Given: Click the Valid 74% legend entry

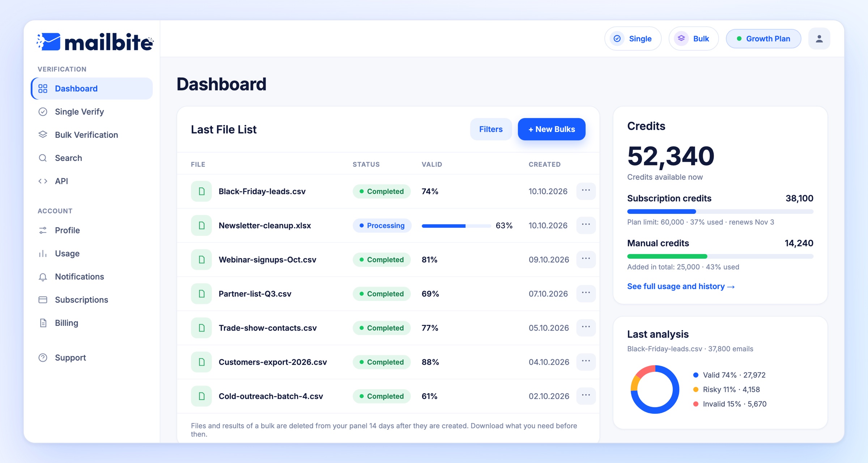Looking at the screenshot, I should tap(729, 375).
